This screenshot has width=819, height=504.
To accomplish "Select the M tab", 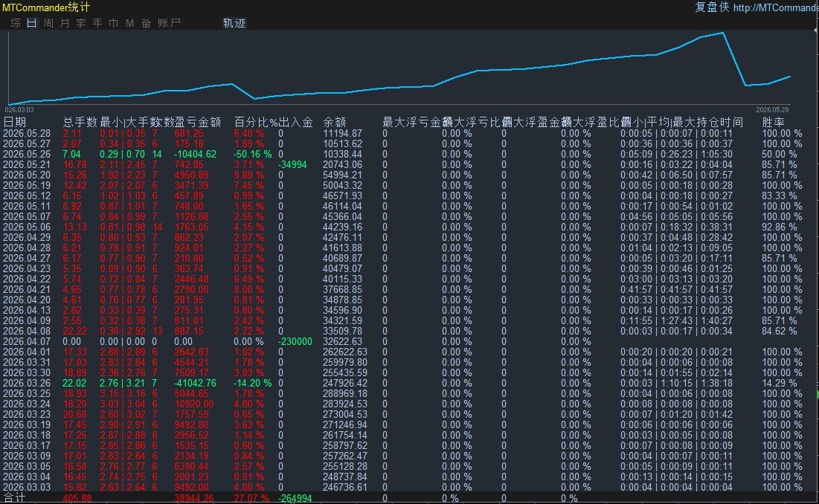I will (x=129, y=23).
